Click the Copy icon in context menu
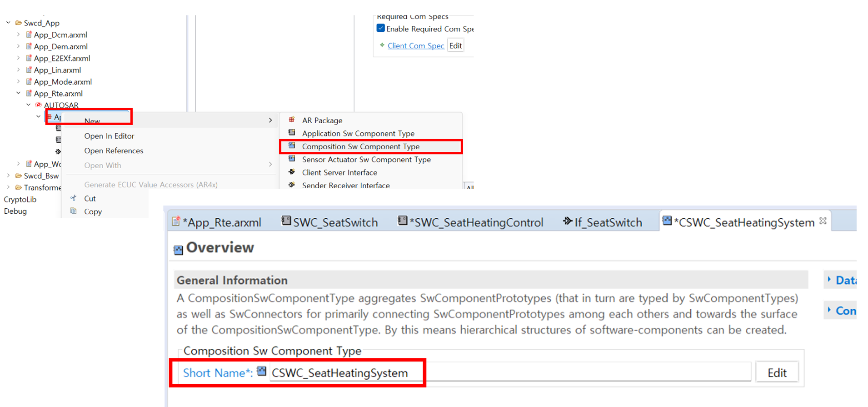The height and width of the screenshot is (407, 868). [x=74, y=211]
